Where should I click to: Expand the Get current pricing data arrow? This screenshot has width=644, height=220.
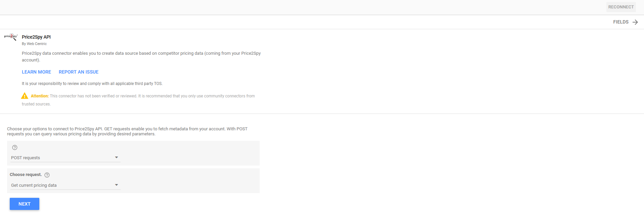tap(117, 185)
